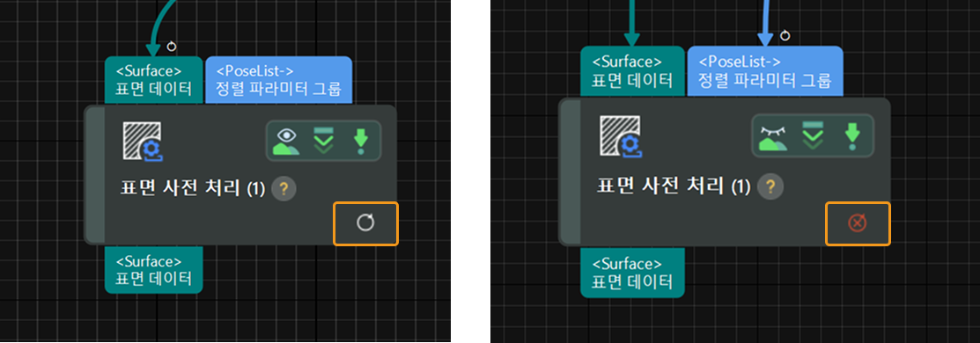Open help question mark on right node
Image resolution: width=980 pixels, height=343 pixels.
(x=770, y=186)
